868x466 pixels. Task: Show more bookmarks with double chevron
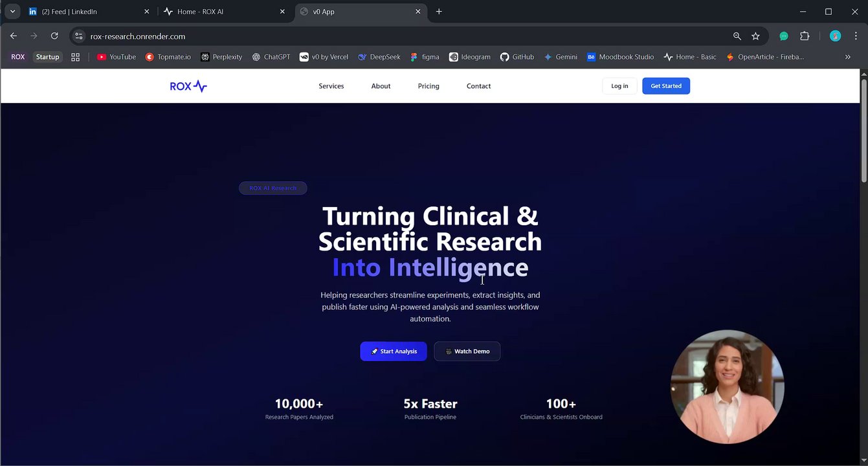(848, 57)
